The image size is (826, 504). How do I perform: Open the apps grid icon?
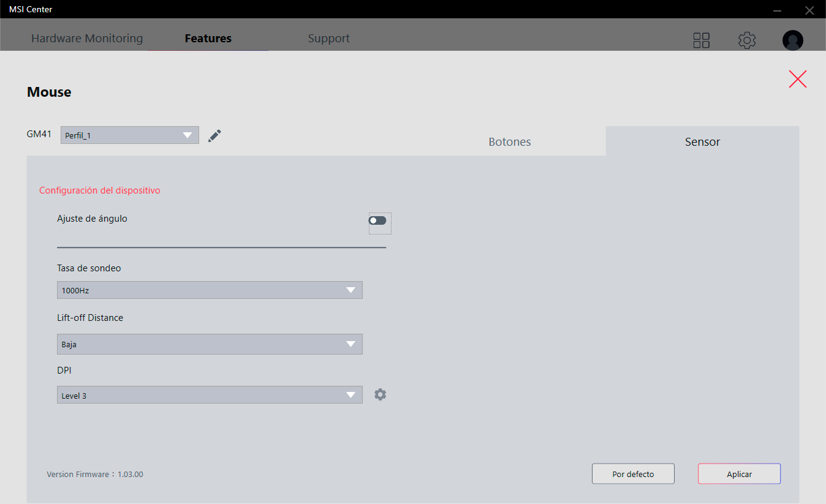click(701, 40)
